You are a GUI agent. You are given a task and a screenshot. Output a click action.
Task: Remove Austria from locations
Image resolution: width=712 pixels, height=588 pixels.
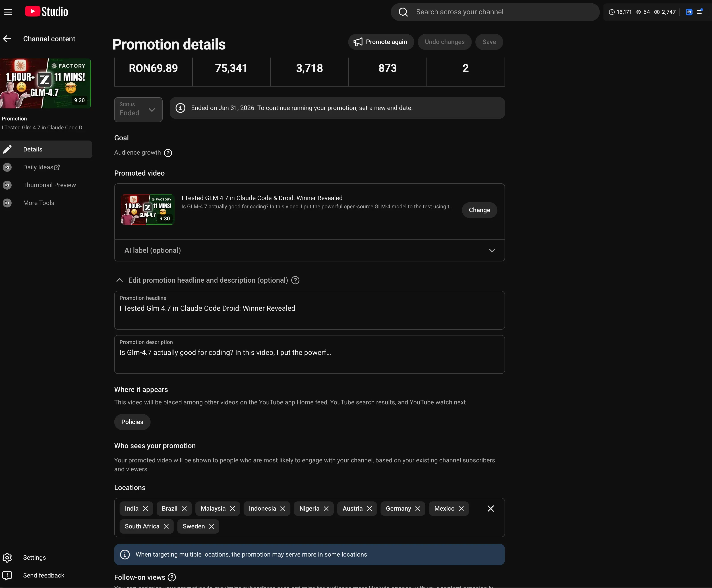point(370,509)
